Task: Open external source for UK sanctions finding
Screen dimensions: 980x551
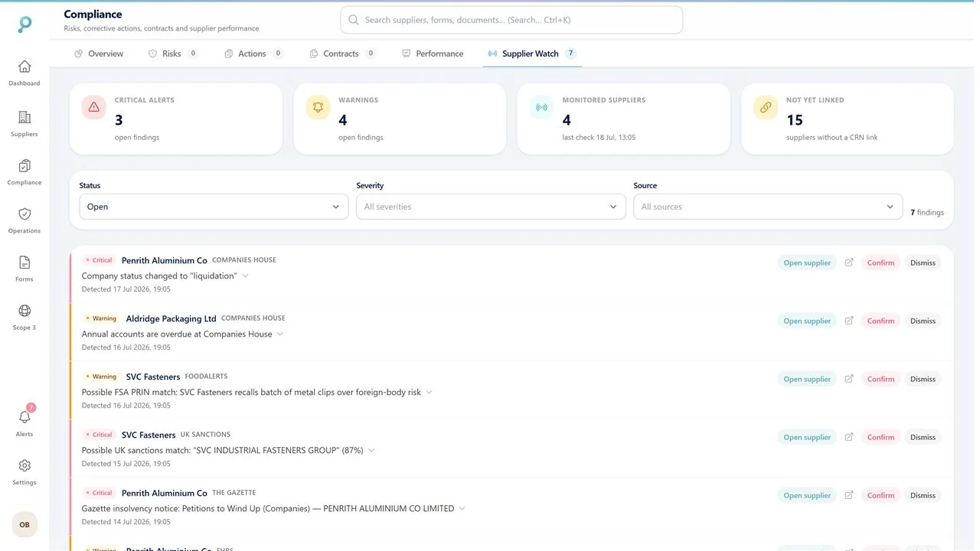Action: [849, 437]
